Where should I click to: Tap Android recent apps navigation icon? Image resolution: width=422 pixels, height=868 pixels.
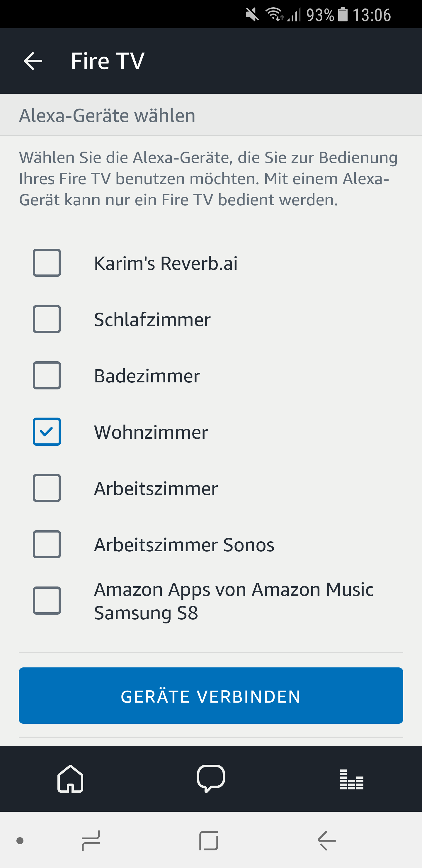coord(91,840)
